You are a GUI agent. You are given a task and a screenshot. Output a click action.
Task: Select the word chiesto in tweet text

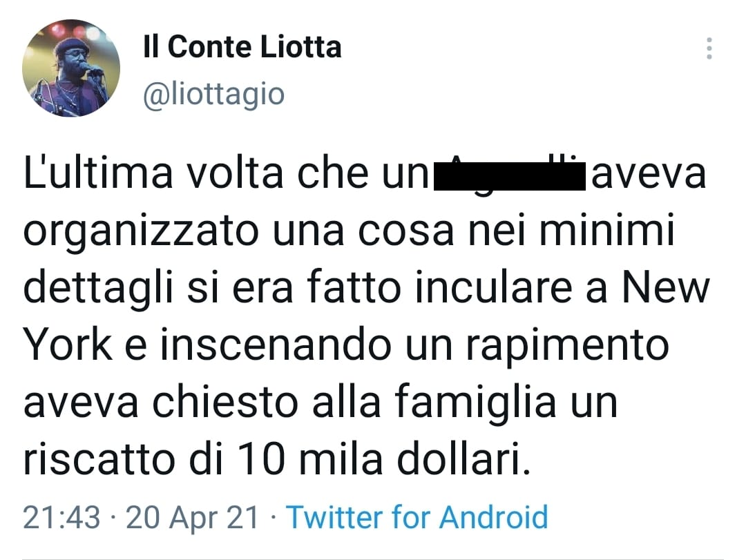224,403
